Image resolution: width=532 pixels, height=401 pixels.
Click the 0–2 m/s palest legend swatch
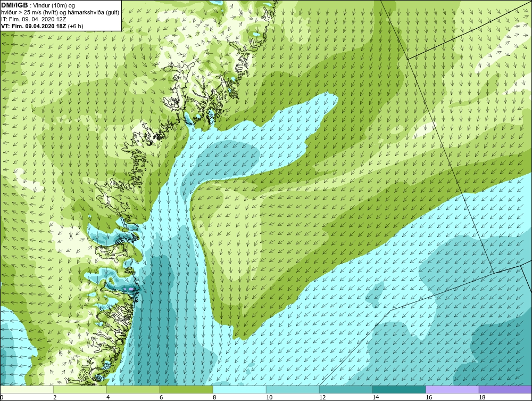point(27,389)
